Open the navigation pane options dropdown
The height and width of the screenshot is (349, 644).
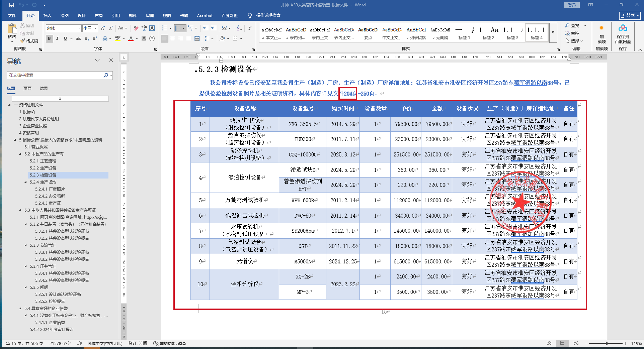pos(97,61)
